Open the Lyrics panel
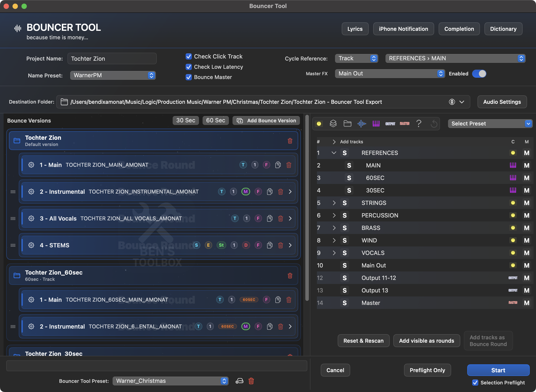Screen dimensions: 536x392 point(355,29)
